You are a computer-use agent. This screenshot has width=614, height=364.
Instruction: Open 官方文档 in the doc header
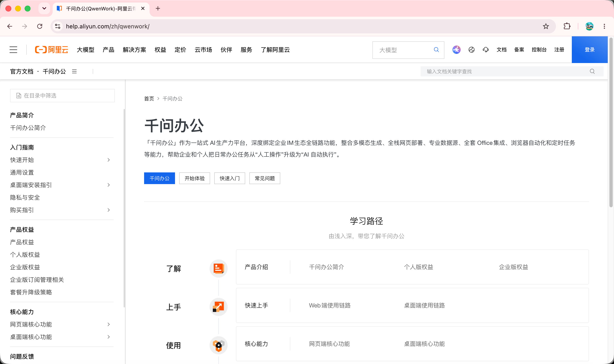point(22,71)
